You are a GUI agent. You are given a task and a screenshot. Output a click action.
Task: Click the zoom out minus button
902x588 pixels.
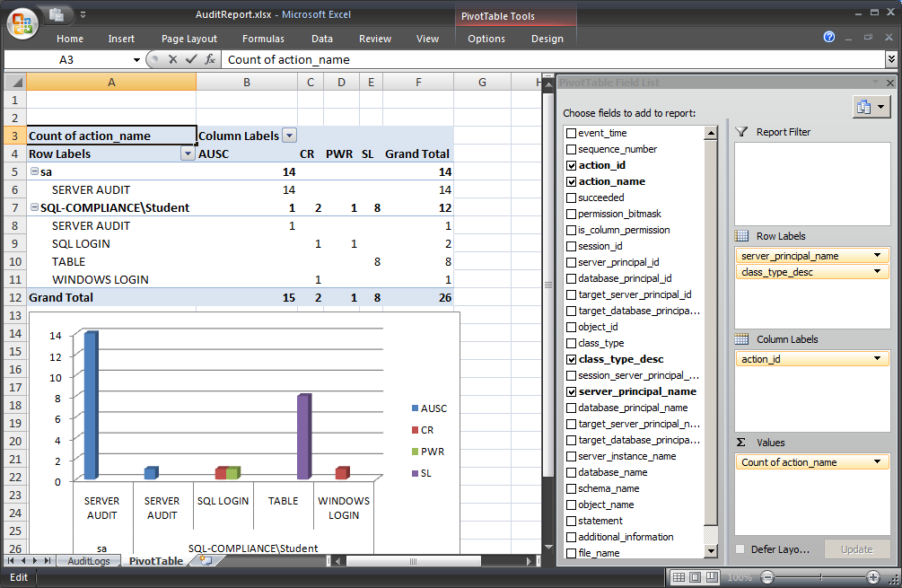[766, 577]
